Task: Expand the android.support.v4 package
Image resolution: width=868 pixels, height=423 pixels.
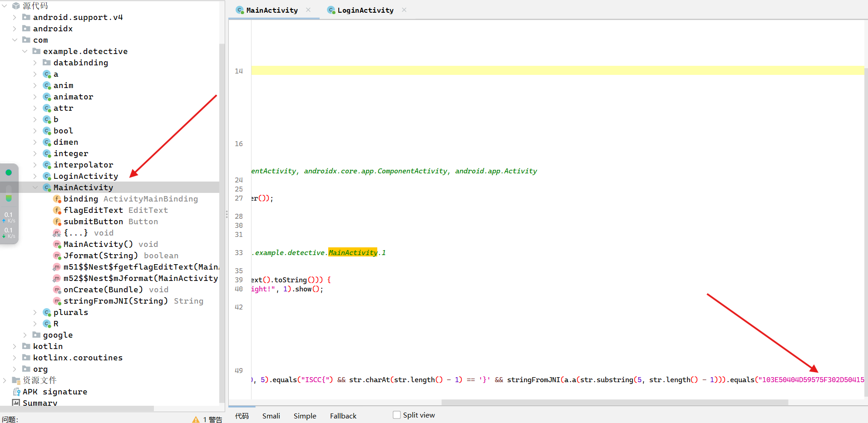Action: pyautogui.click(x=15, y=17)
